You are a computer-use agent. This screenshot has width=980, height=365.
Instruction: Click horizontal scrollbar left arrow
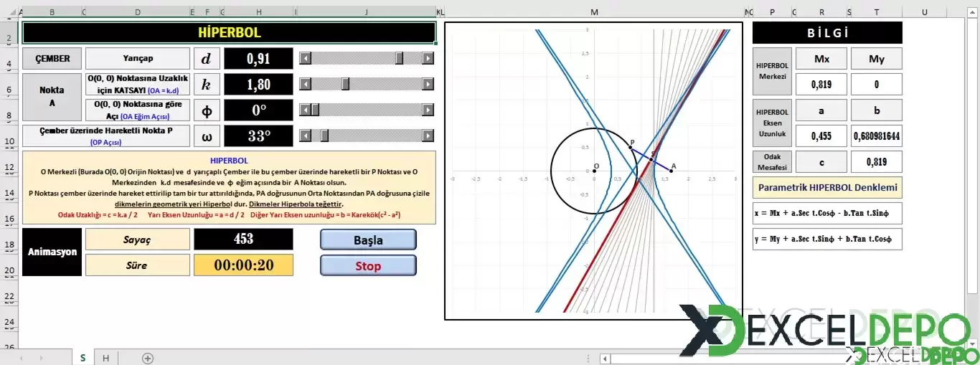(x=606, y=358)
